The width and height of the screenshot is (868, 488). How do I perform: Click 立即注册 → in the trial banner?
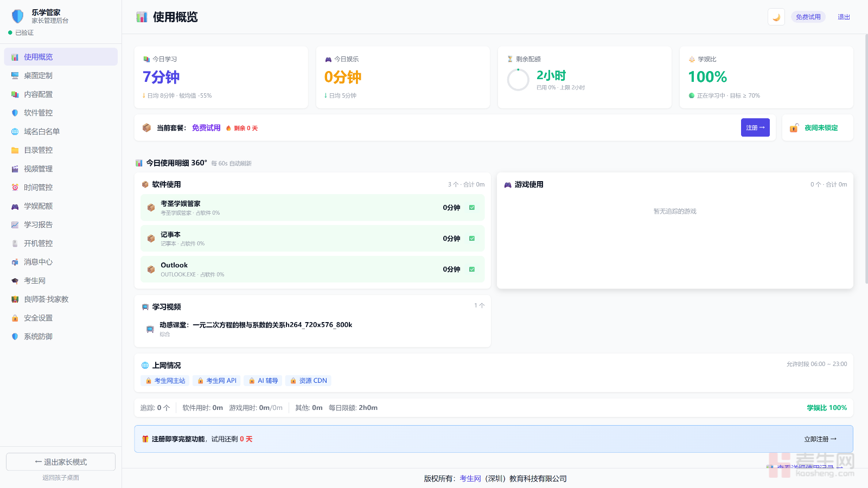point(820,439)
